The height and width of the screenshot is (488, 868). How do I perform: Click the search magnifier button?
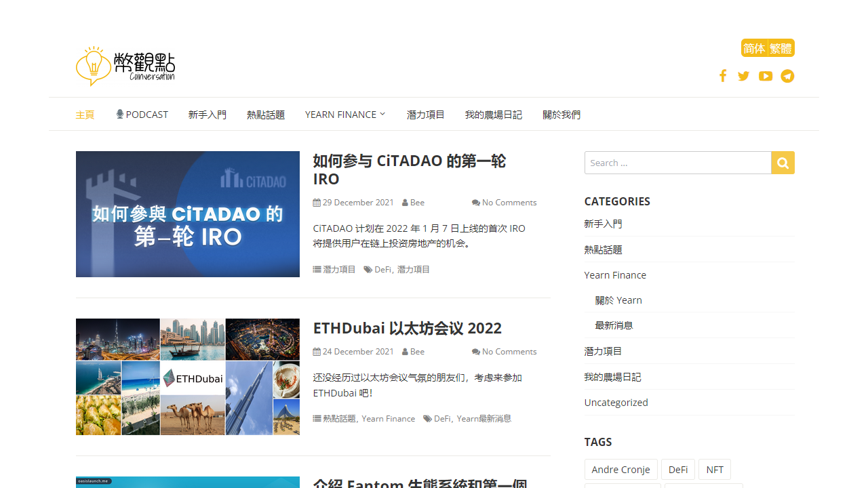[x=783, y=163]
